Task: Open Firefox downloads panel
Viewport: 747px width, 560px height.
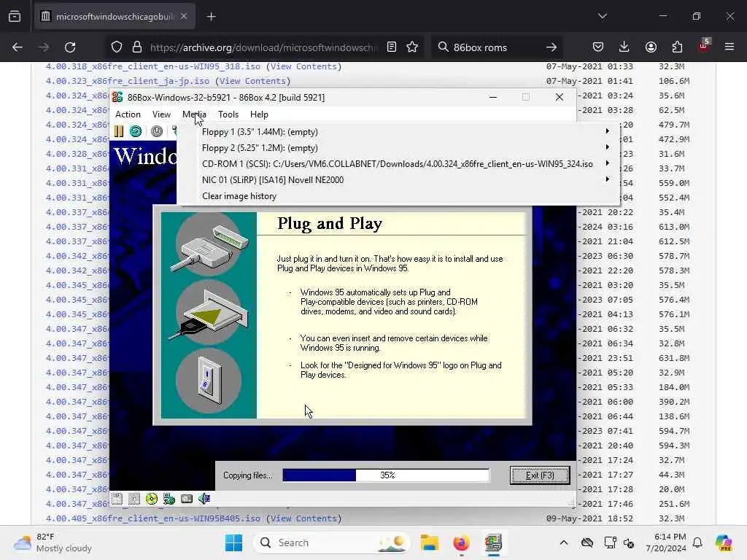Action: click(624, 47)
